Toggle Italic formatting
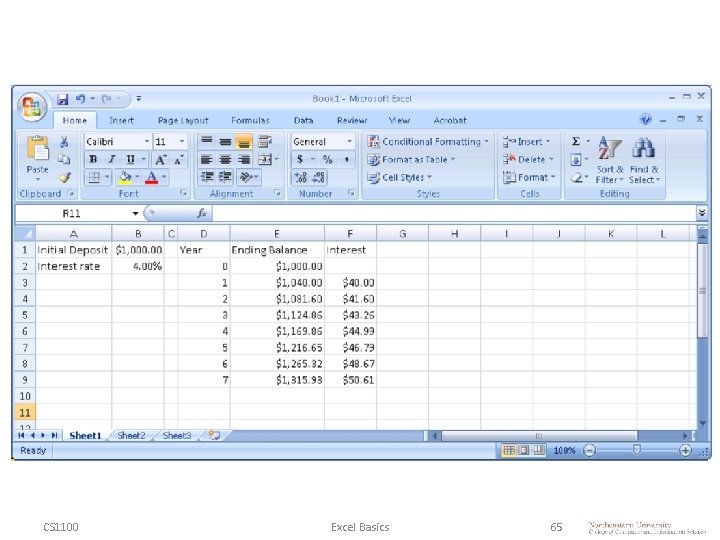Viewport: 720px width, 540px height. (x=112, y=159)
